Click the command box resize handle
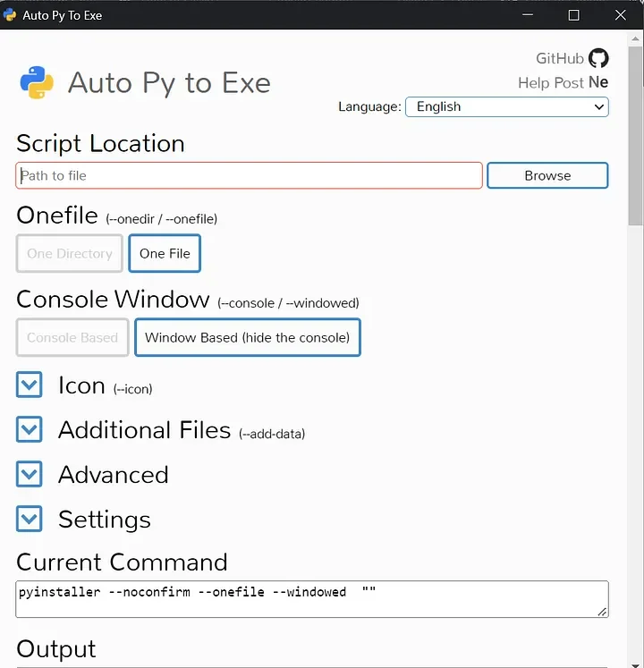This screenshot has width=644, height=668. pos(602,612)
